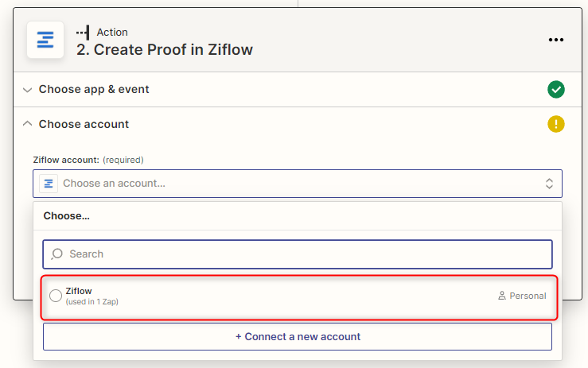Select the Ziflow account radio button
588x368 pixels.
[x=56, y=296]
